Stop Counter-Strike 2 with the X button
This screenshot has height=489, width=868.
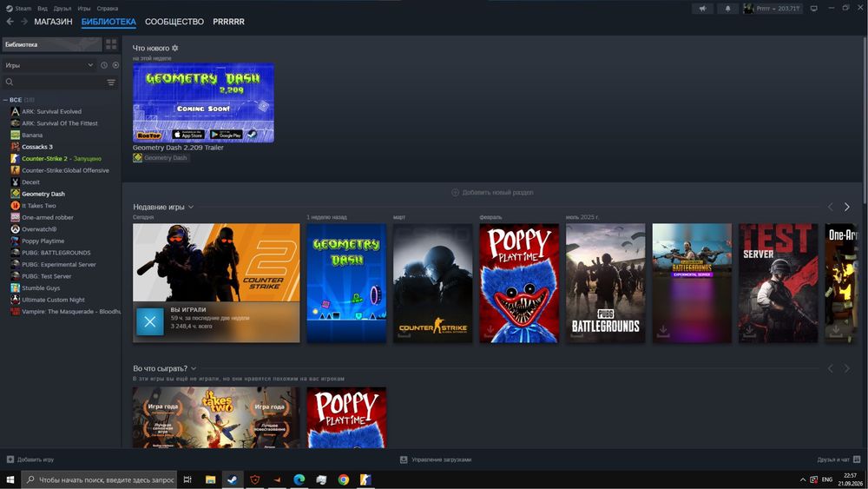click(150, 321)
